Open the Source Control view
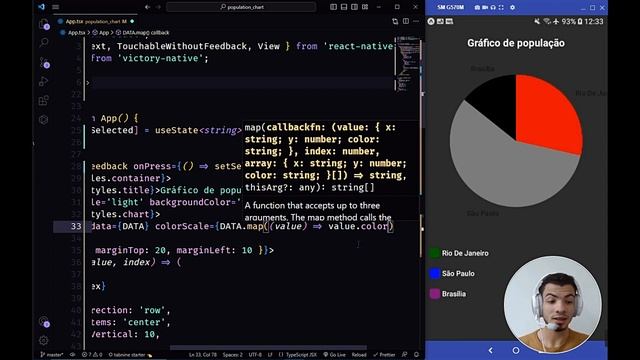 click(x=44, y=62)
